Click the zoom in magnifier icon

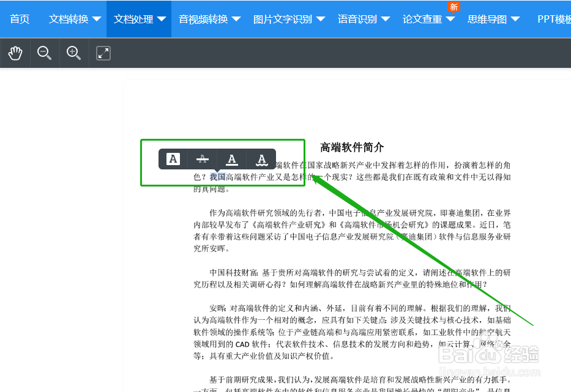pyautogui.click(x=73, y=53)
